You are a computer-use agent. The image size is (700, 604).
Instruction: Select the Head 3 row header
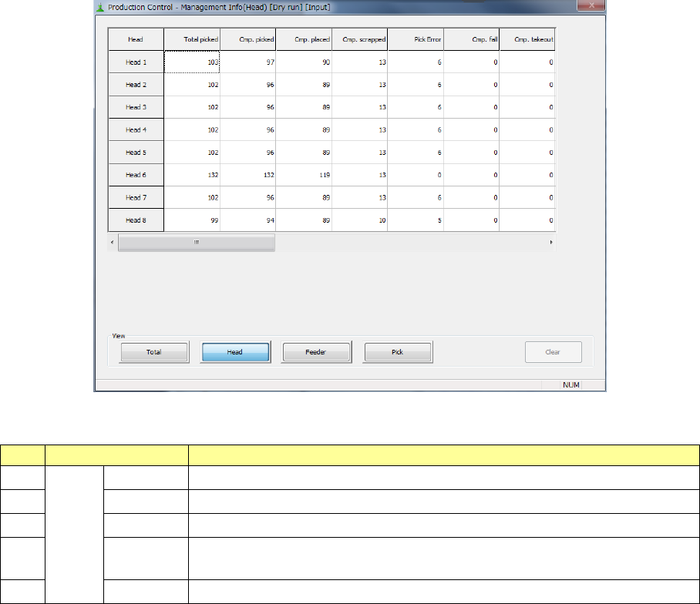136,107
